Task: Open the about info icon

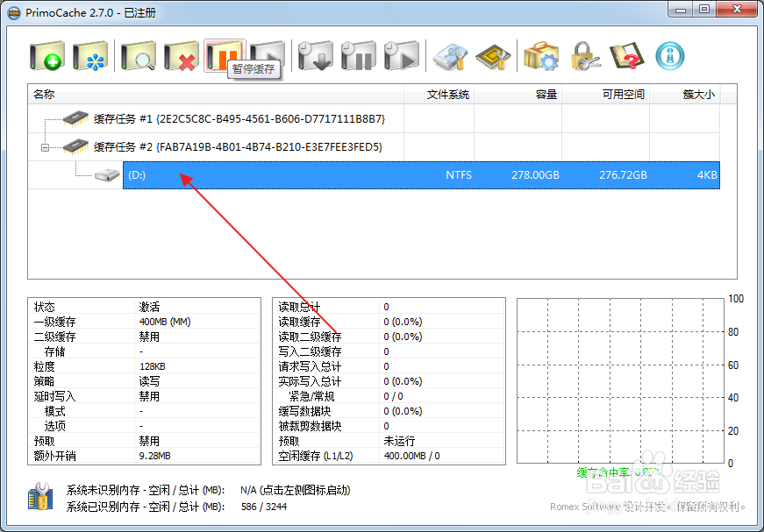Action: tap(670, 56)
